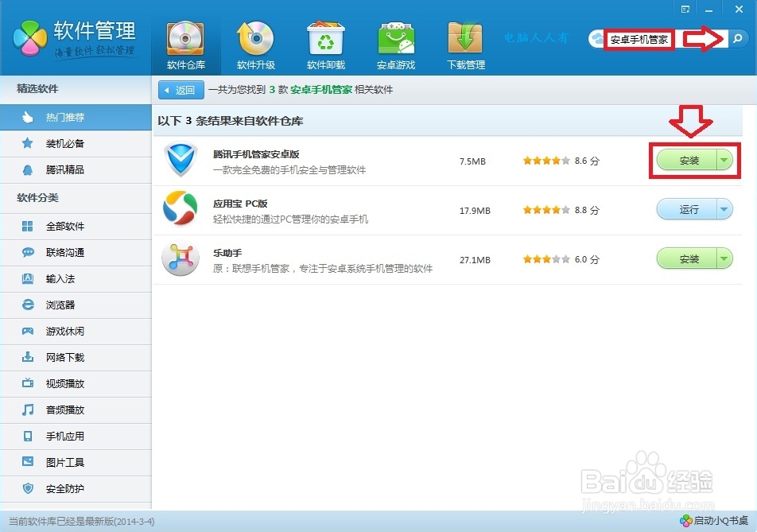The width and height of the screenshot is (757, 532).
Task: Select 网络下载 category
Action: click(x=76, y=358)
